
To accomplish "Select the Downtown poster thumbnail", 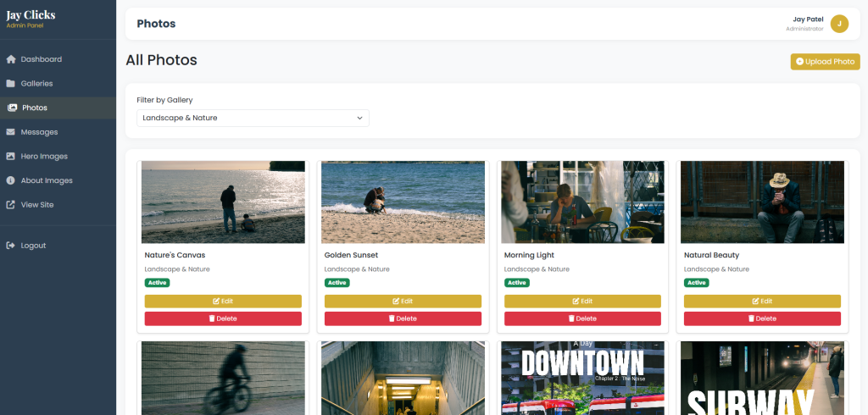I will click(582, 378).
